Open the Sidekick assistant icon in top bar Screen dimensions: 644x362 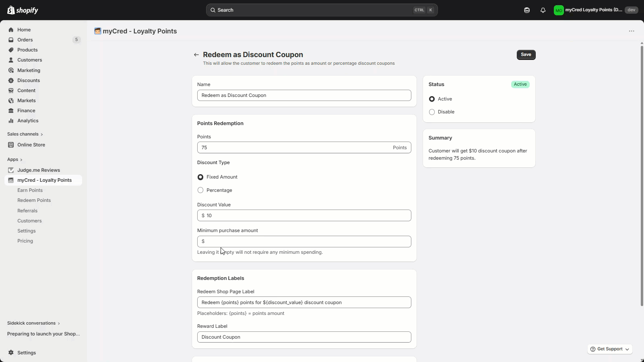click(527, 10)
